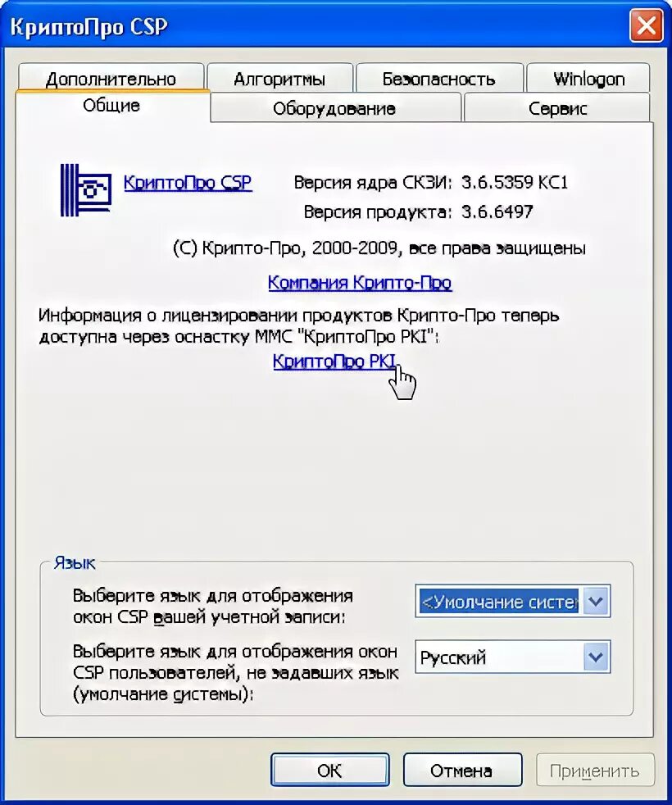Expand the Русский system language dropdown arrow
The image size is (672, 805).
pos(596,657)
